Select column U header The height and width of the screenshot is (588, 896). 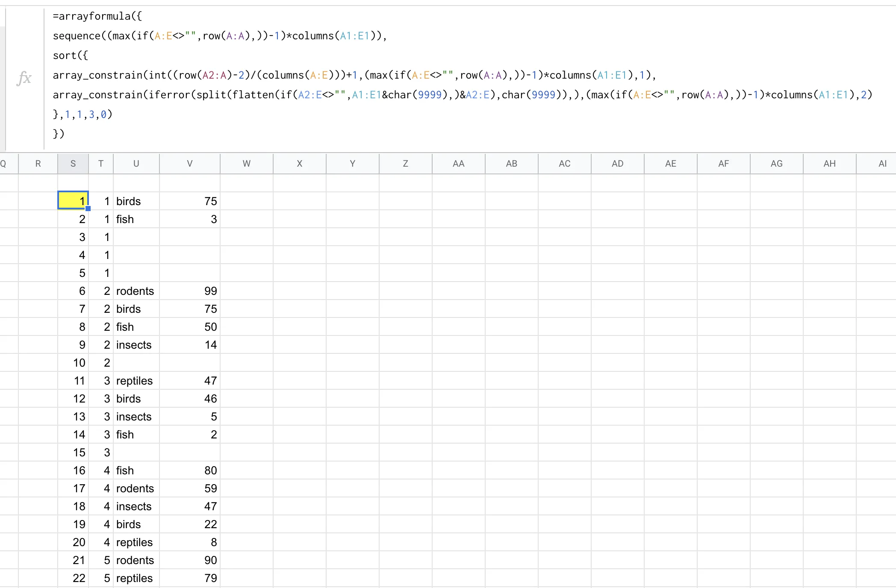coord(136,164)
